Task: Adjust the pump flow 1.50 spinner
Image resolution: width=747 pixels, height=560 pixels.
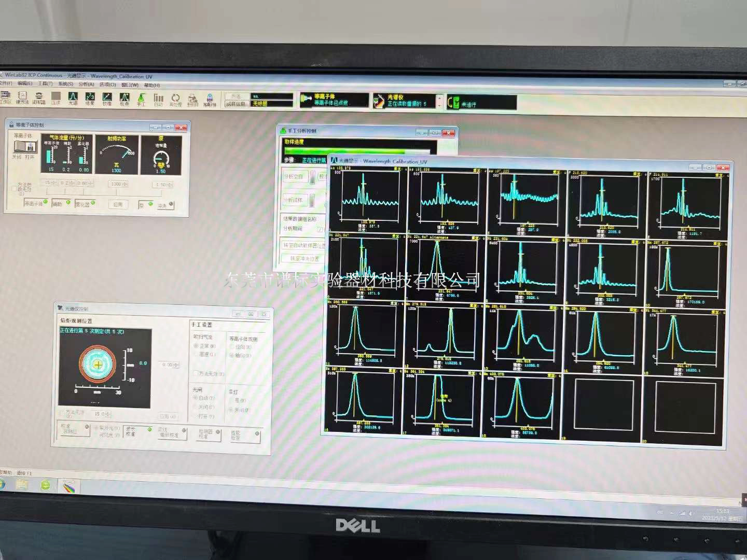Action: [x=171, y=185]
